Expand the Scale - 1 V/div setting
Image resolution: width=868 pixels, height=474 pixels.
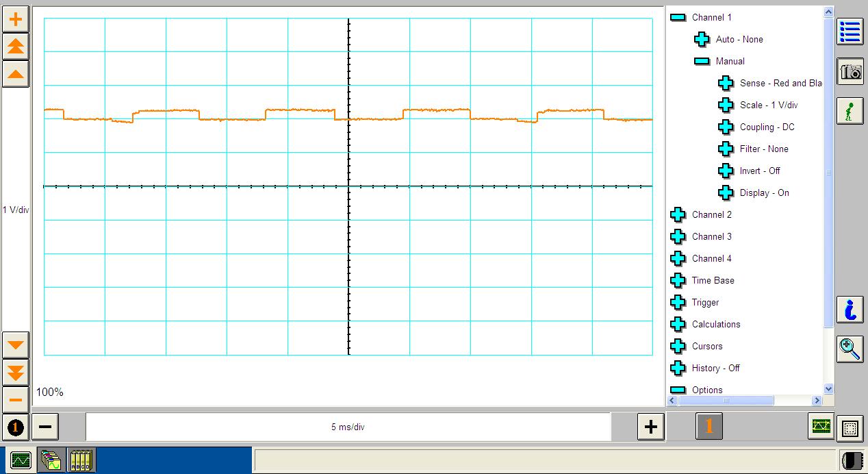point(726,105)
